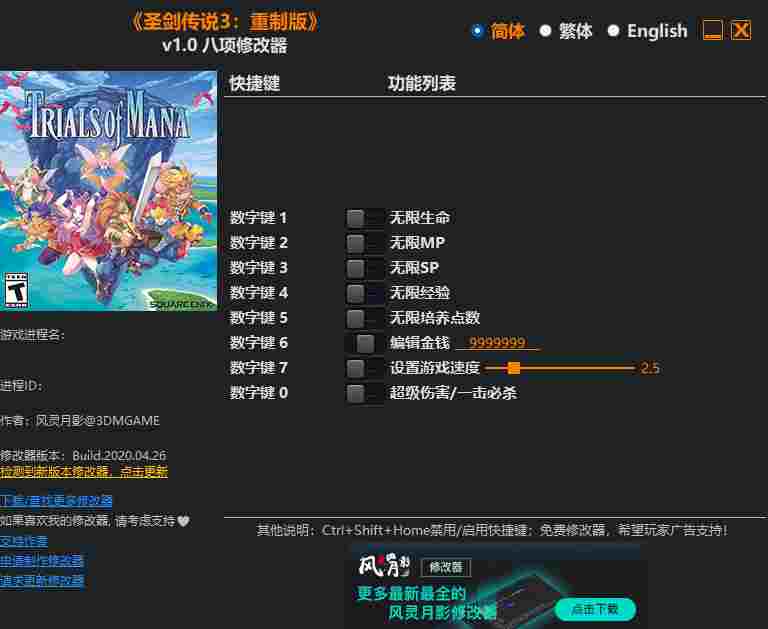Open 支持作者 support author link

point(24,541)
